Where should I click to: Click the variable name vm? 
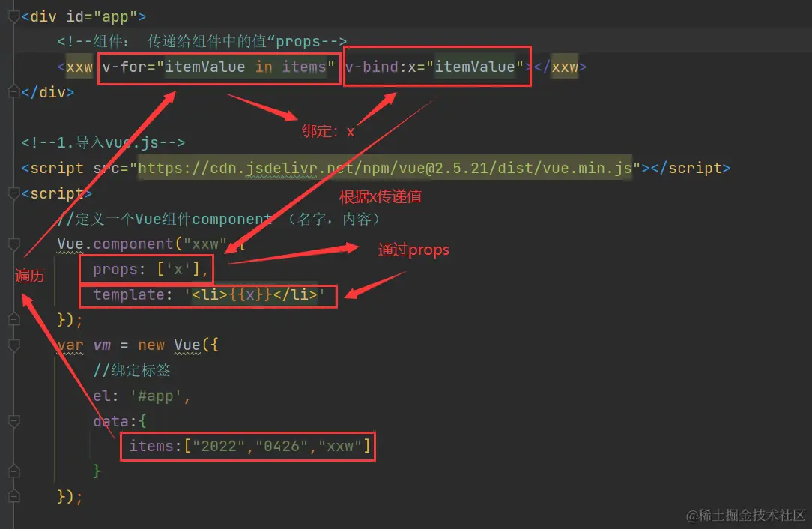click(x=102, y=345)
